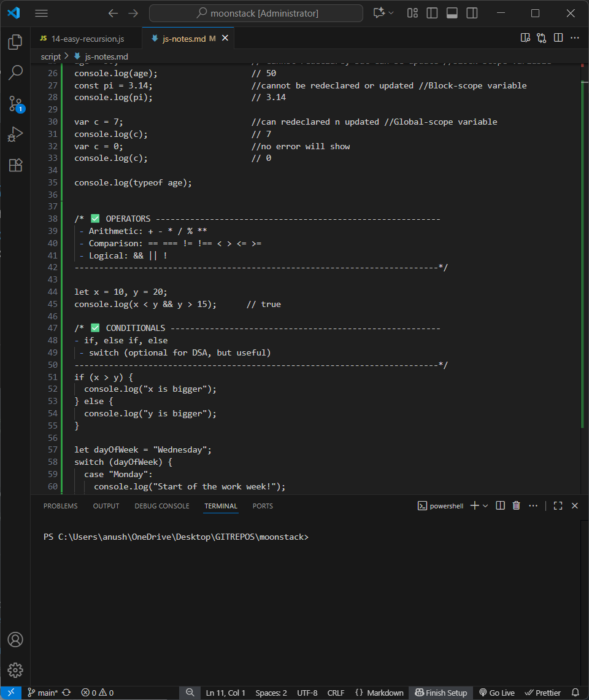The width and height of the screenshot is (589, 700).
Task: Open the Copilot chat icon in title bar
Action: click(x=379, y=13)
